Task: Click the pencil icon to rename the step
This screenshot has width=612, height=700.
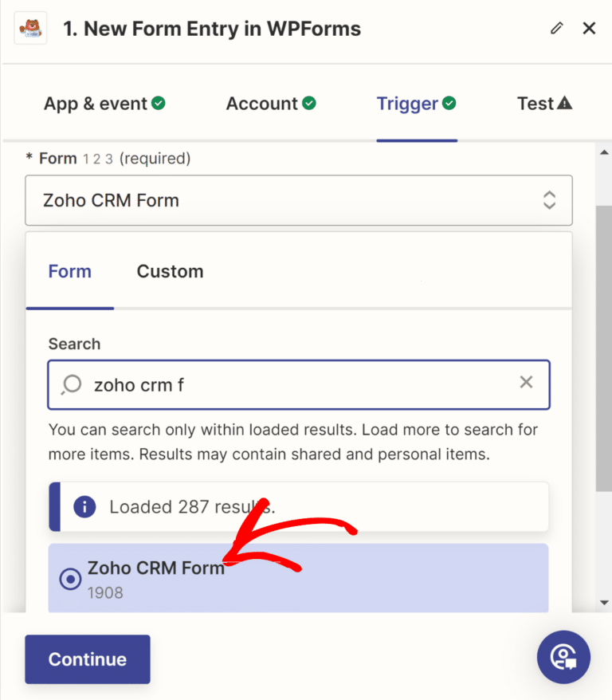Action: [556, 28]
